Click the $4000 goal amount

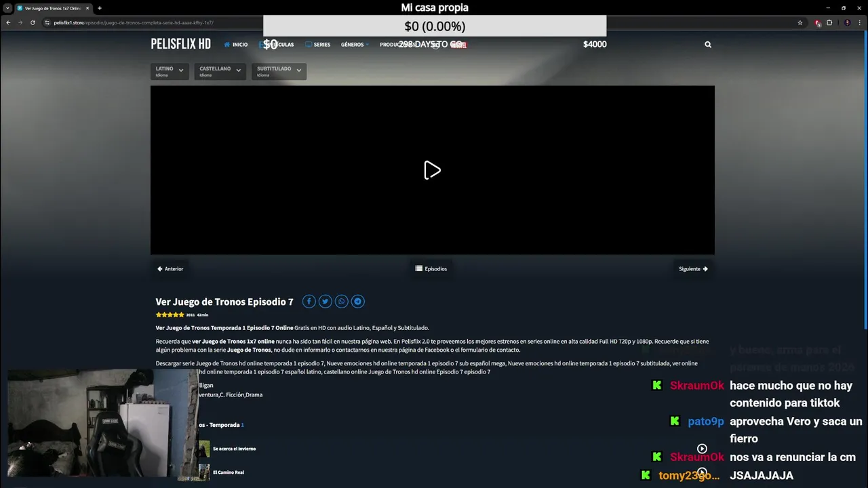[x=595, y=44]
